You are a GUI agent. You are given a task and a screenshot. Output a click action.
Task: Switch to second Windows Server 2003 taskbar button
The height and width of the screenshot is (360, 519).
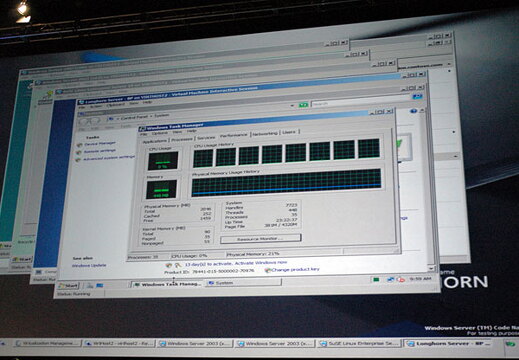(x=275, y=343)
